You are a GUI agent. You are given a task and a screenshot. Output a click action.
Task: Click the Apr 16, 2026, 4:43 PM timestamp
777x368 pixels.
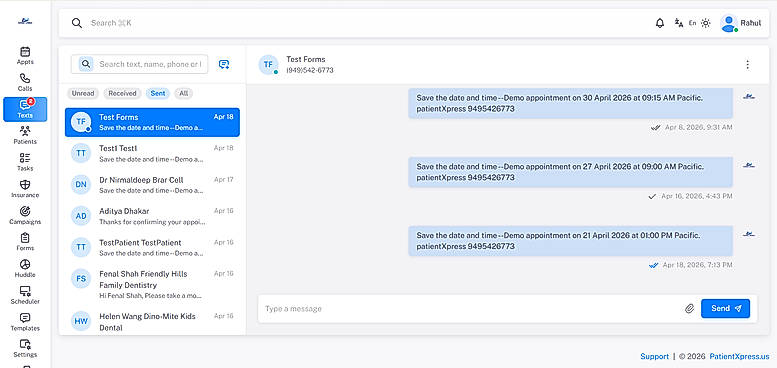pos(696,197)
